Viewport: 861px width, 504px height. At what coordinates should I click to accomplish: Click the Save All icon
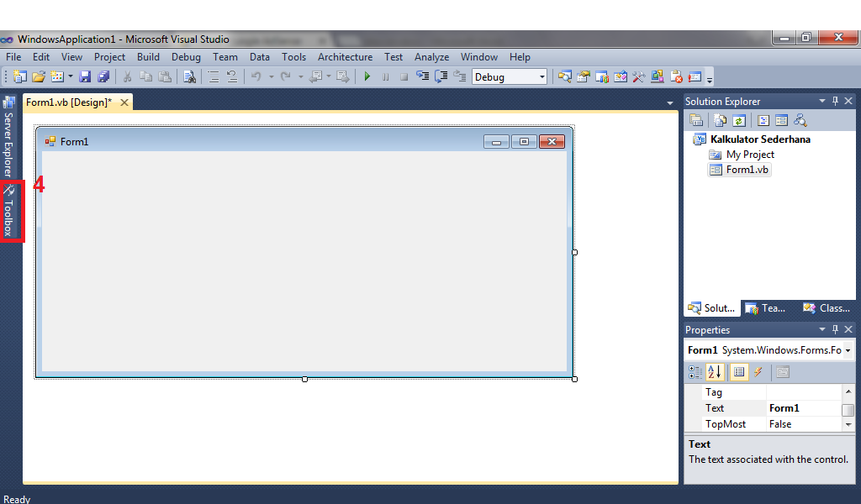(103, 76)
